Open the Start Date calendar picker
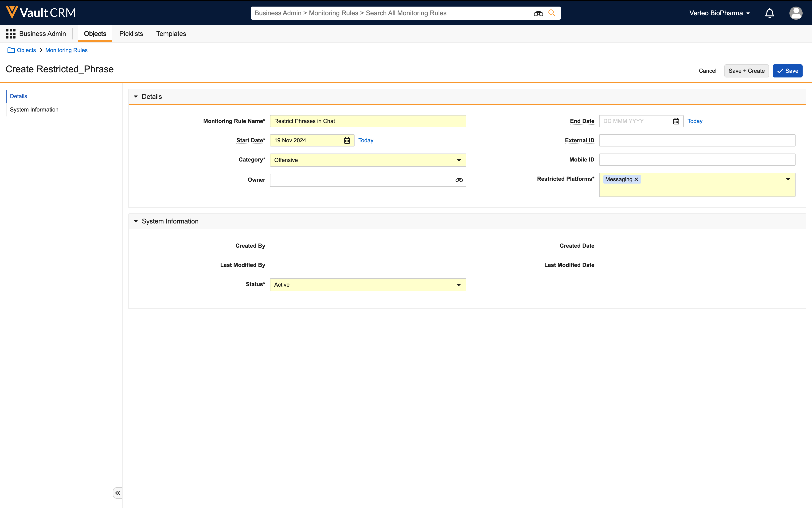The height and width of the screenshot is (508, 812). (347, 140)
